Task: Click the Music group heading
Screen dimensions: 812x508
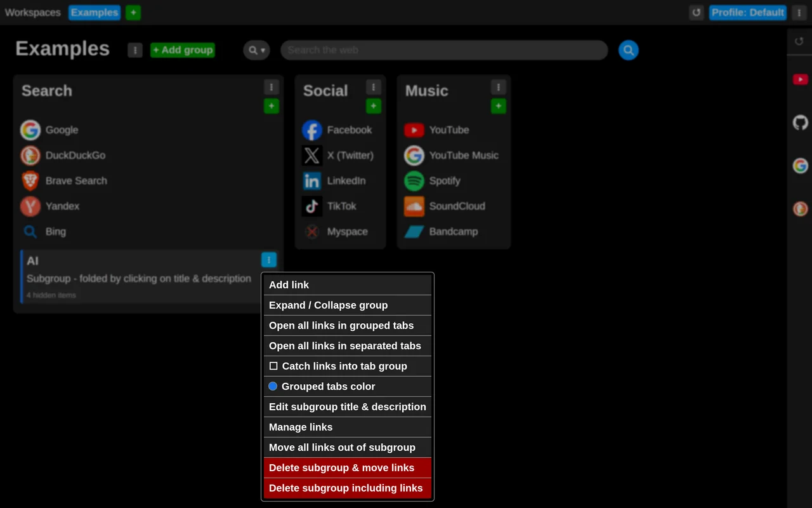Action: tap(427, 91)
